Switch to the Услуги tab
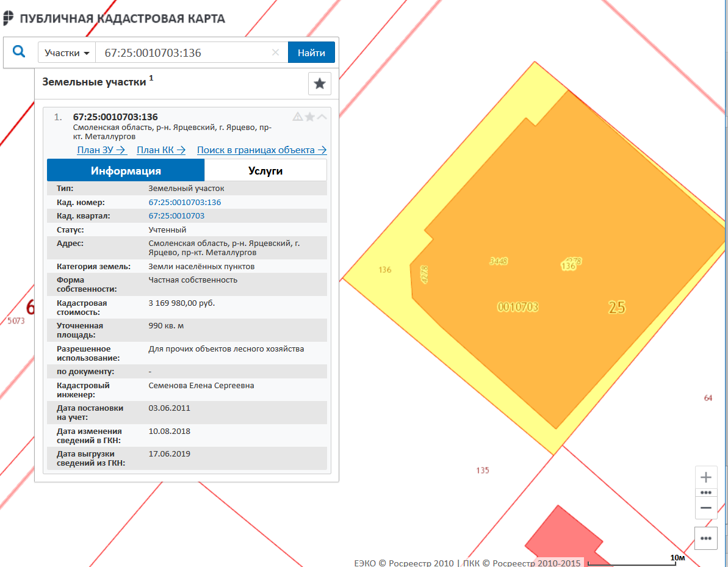Screen dimensions: 728x567 tap(265, 170)
